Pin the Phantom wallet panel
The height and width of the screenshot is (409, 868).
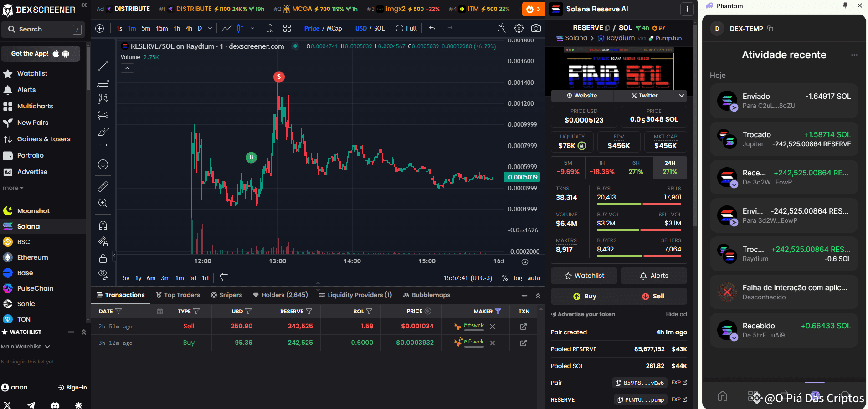845,5
